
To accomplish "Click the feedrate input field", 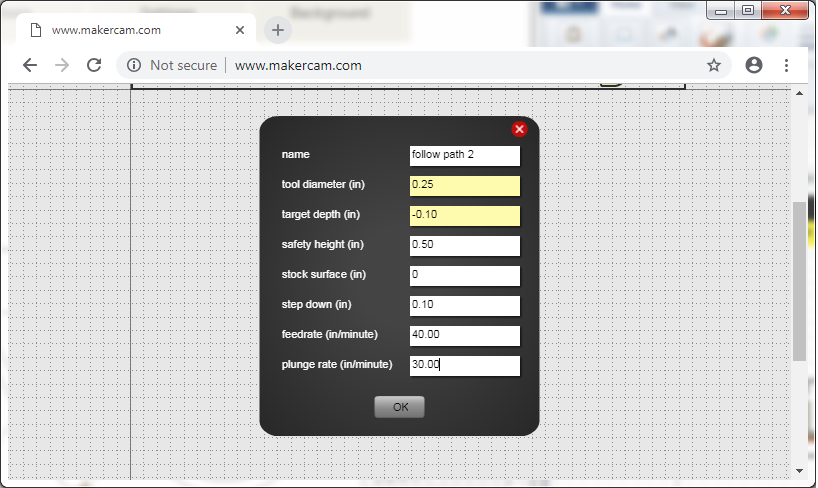I will [465, 335].
